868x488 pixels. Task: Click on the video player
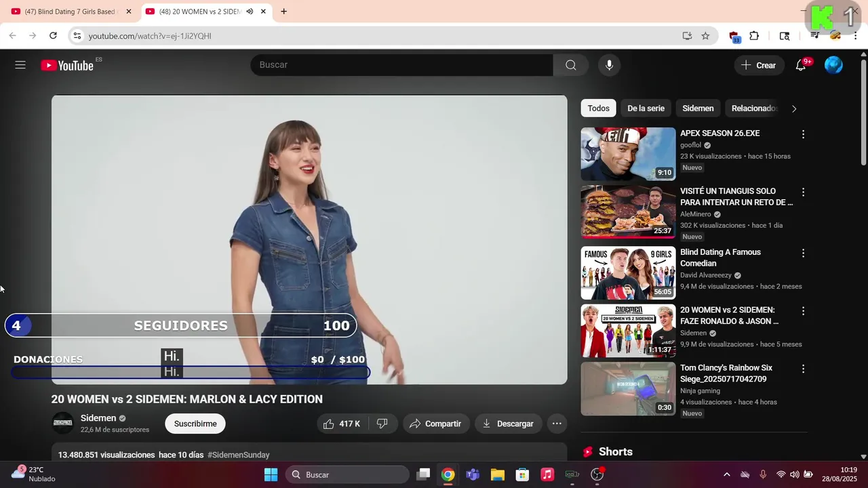(x=309, y=239)
